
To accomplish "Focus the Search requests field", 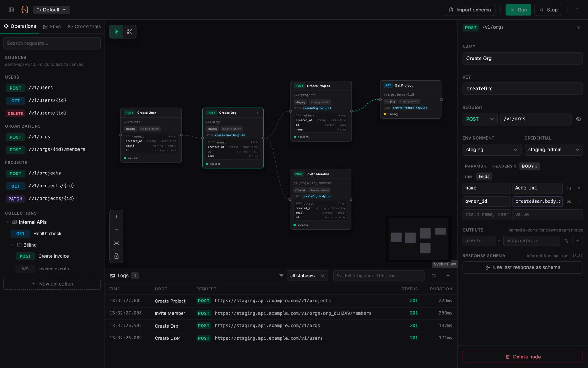I will pyautogui.click(x=52, y=43).
